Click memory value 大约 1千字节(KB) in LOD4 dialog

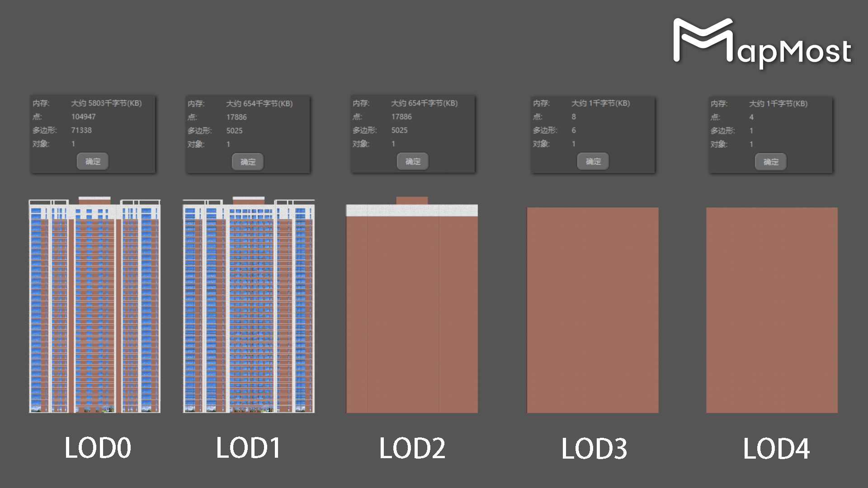click(x=778, y=103)
